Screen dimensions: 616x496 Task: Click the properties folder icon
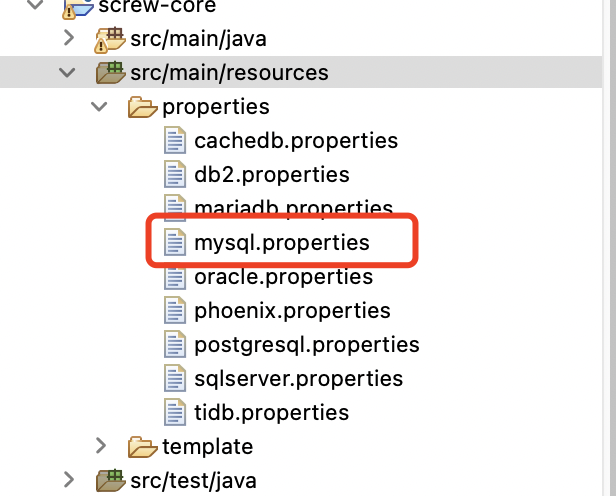tap(142, 107)
